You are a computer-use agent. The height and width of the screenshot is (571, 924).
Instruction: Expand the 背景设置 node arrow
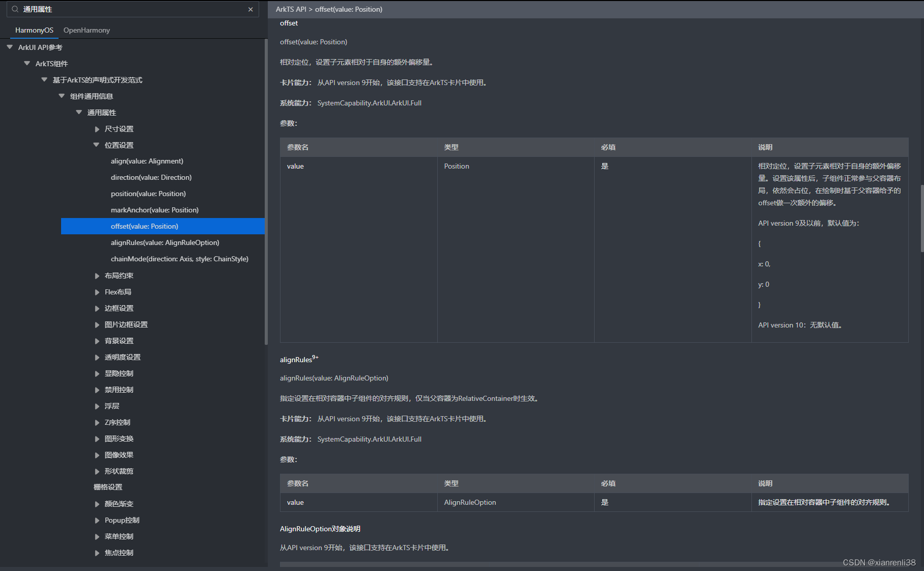point(97,341)
